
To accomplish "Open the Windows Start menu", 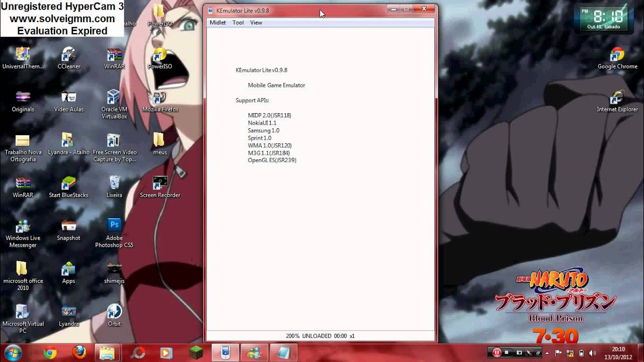I will point(13,352).
